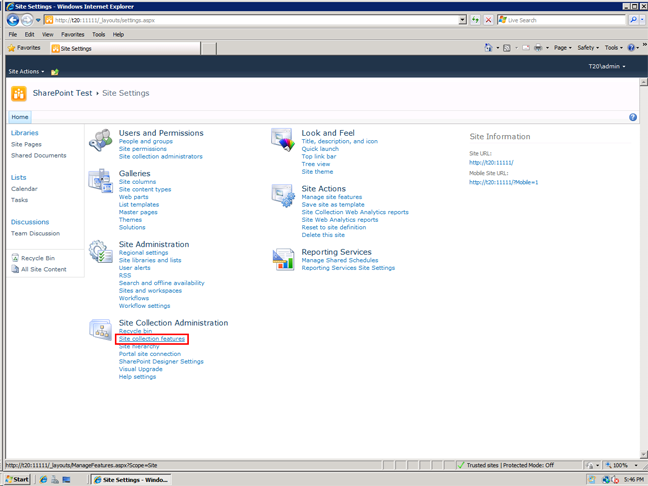Viewport: 648px width, 486px height.
Task: Click the SharePoint Test breadcrumb link
Action: (62, 93)
